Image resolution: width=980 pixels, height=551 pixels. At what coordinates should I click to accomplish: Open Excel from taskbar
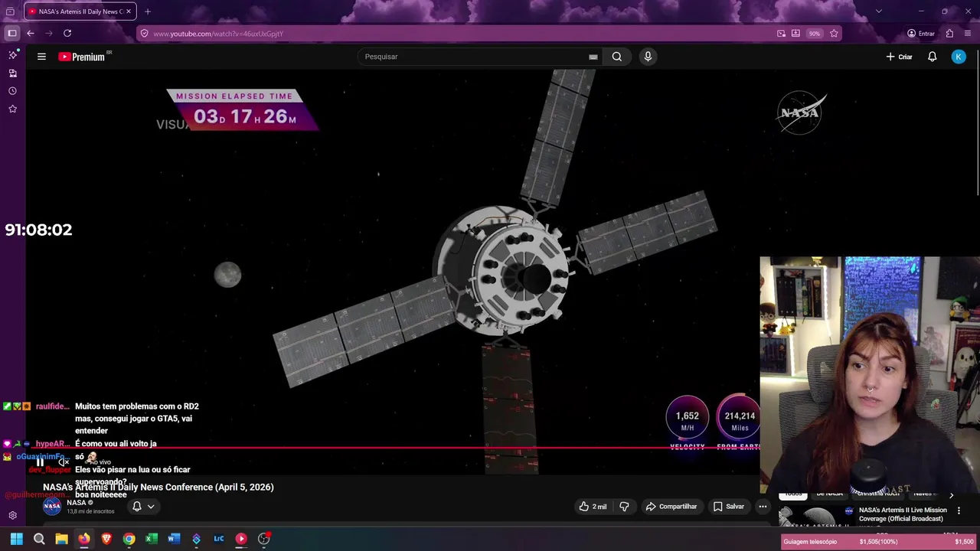point(152,539)
